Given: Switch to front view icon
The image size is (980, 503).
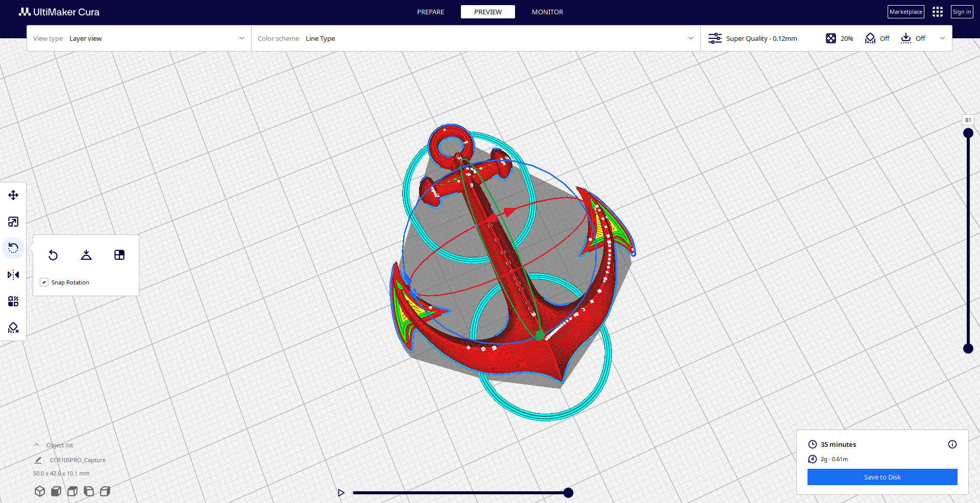Looking at the screenshot, I should (56, 491).
